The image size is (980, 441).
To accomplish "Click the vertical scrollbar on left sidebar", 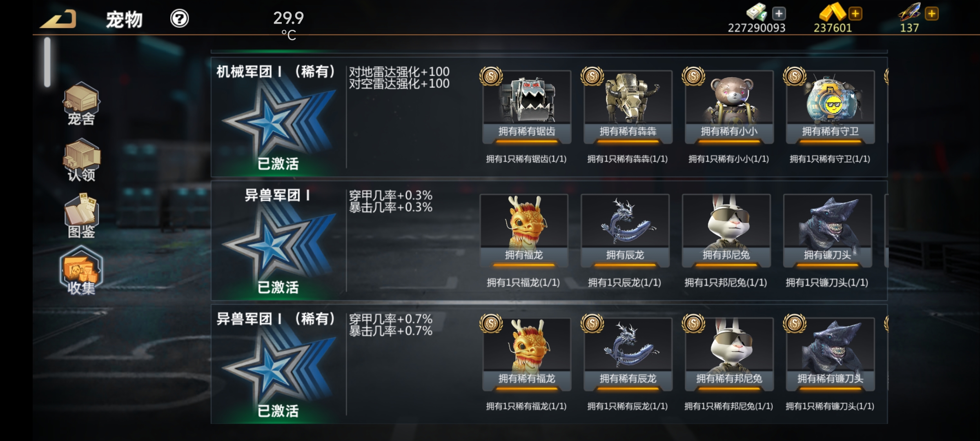I will point(47,62).
